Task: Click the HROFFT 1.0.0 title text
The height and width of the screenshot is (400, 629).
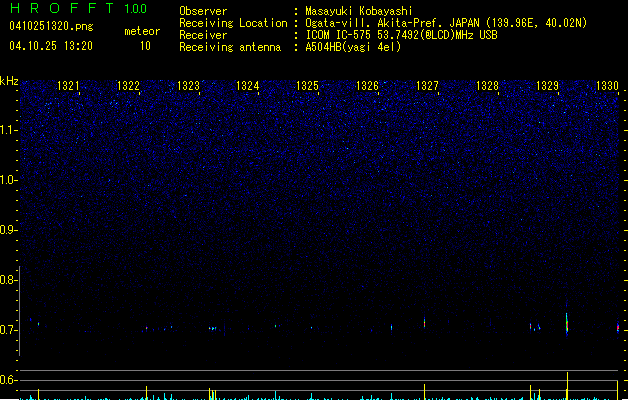Action: pos(79,8)
